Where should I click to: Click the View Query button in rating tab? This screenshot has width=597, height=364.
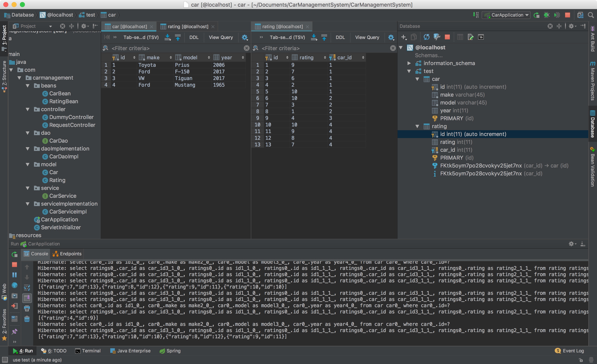click(x=367, y=38)
